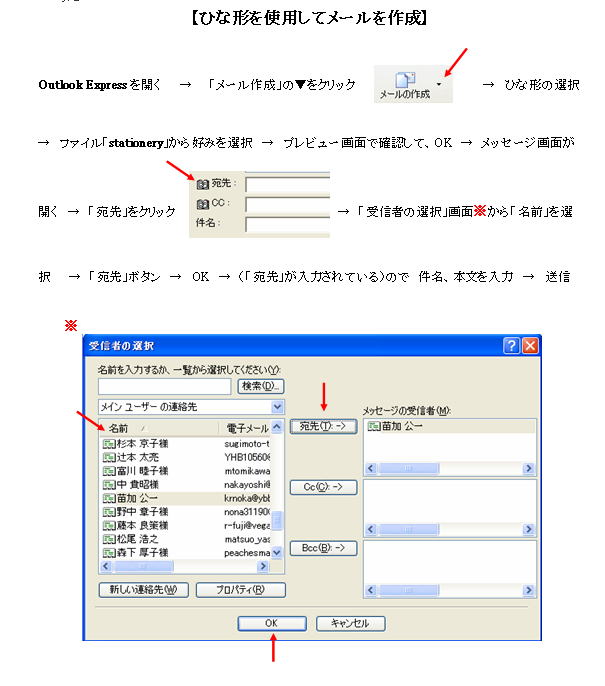Click the mtomikawa email cell

click(x=247, y=471)
